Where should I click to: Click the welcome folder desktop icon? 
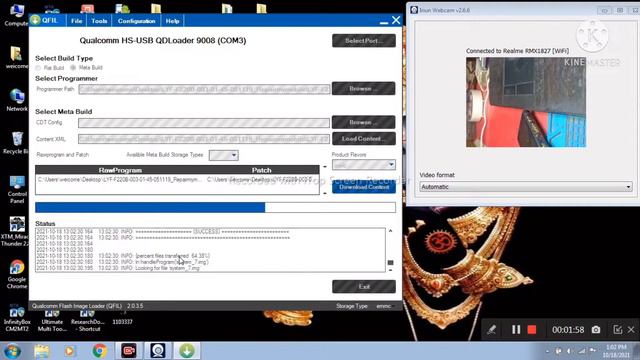[16, 57]
